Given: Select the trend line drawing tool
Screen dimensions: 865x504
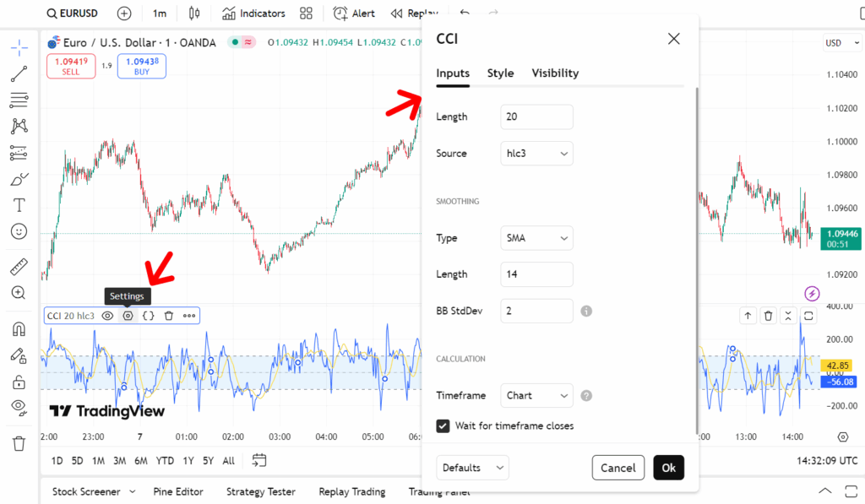Looking at the screenshot, I should [19, 73].
